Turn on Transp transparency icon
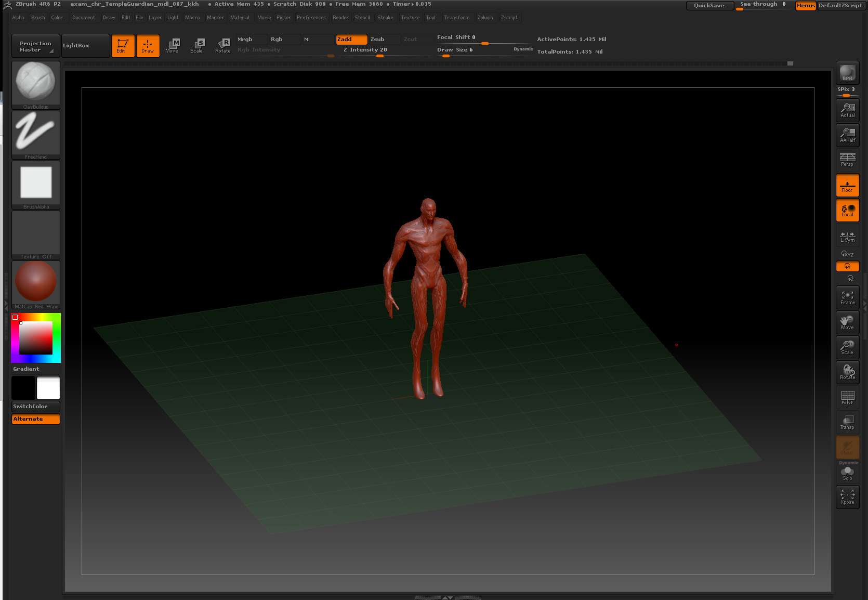Screen dimensions: 868x600 click(847, 422)
